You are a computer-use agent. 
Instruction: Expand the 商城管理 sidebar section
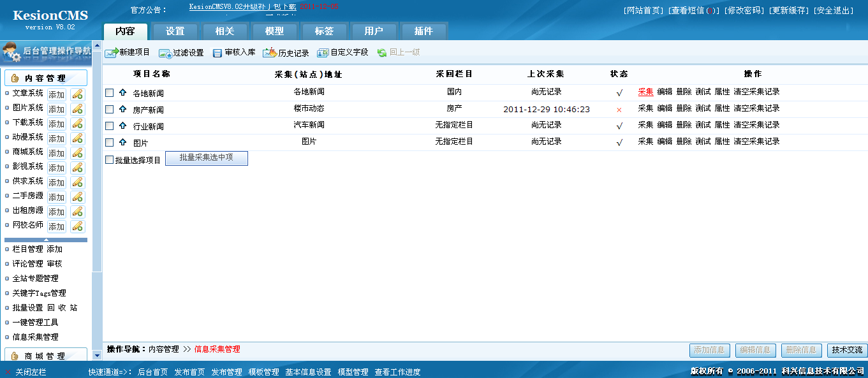point(46,356)
